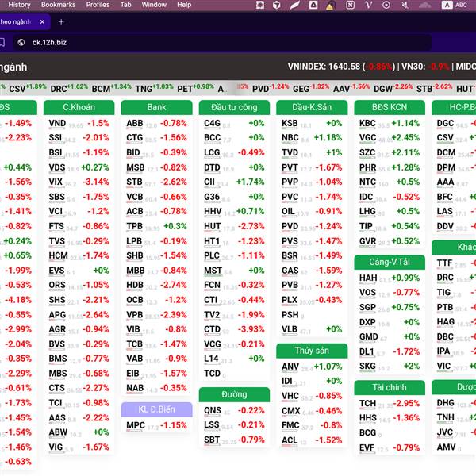The image size is (476, 476).
Task: Click the BĐS KCN sector header
Action: pos(390,107)
